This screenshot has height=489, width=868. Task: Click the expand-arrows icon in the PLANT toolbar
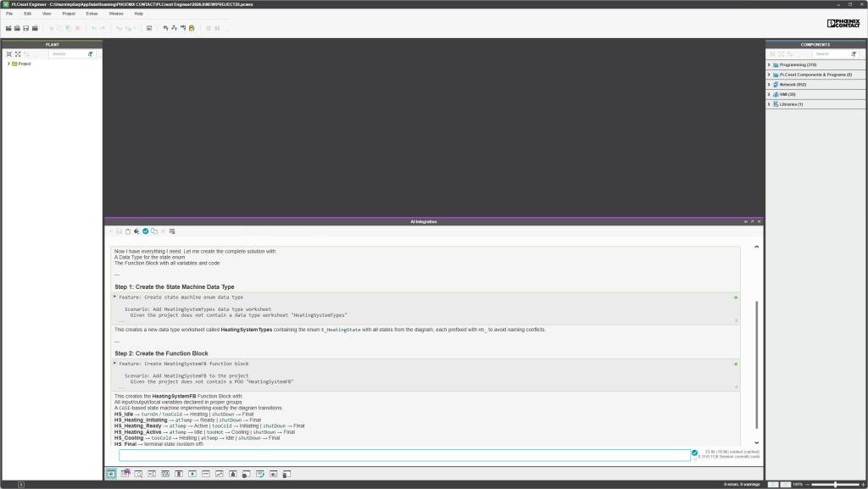(18, 54)
